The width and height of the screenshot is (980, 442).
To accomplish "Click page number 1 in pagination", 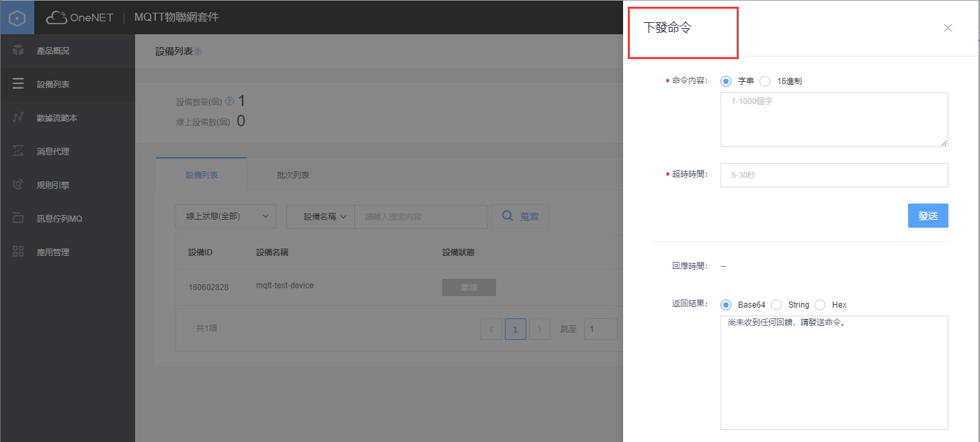I will click(x=516, y=329).
